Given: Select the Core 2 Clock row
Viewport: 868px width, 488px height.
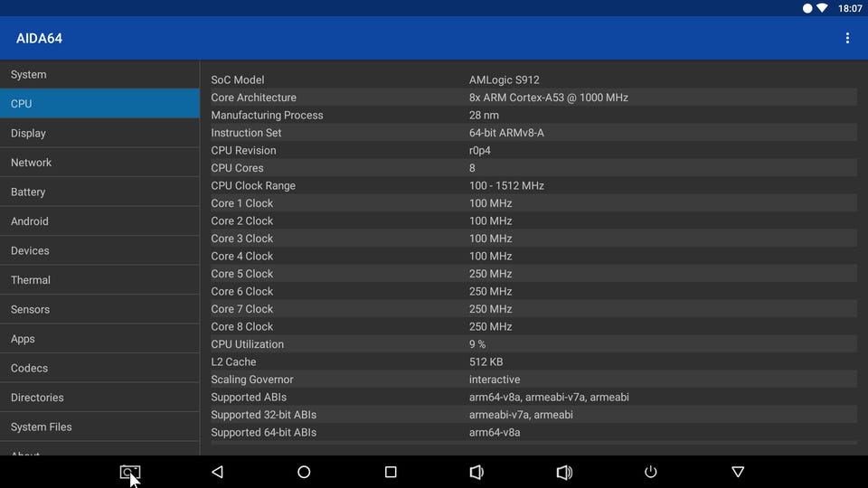Looking at the screenshot, I should tap(533, 221).
